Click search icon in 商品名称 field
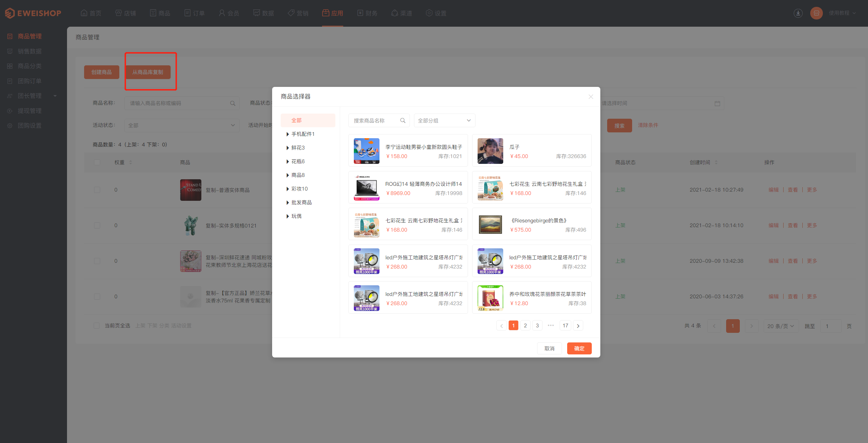The image size is (868, 443). pos(232,103)
